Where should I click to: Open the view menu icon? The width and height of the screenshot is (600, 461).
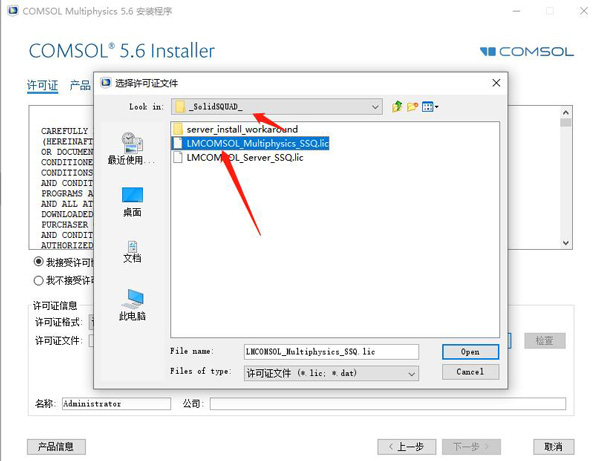pyautogui.click(x=430, y=107)
